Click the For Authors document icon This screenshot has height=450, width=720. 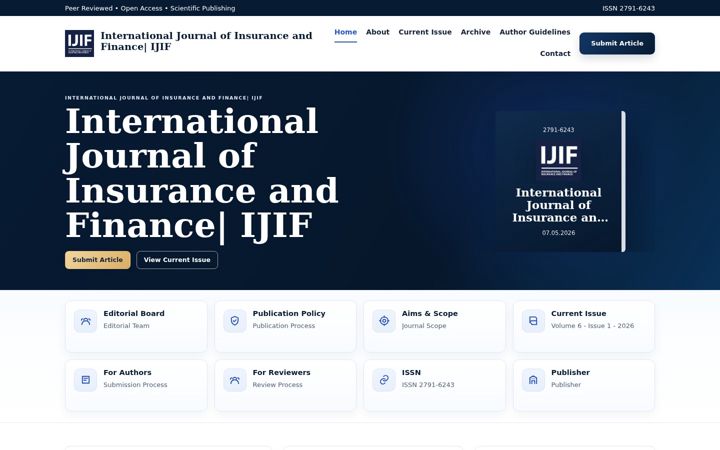(x=85, y=380)
